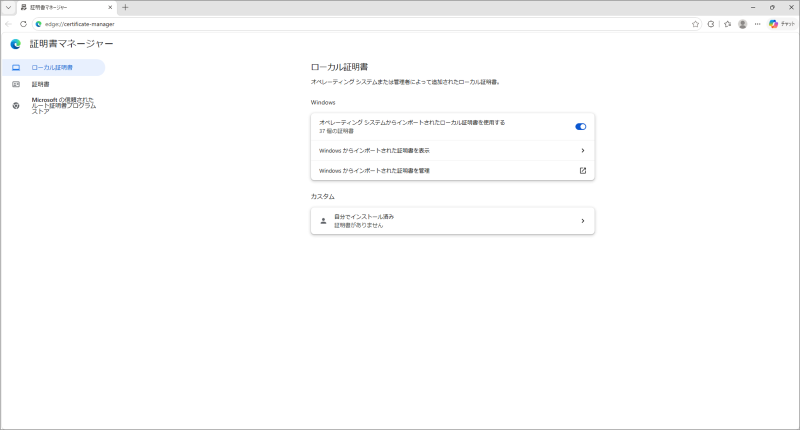Open the Copilot チャット button

click(x=782, y=24)
